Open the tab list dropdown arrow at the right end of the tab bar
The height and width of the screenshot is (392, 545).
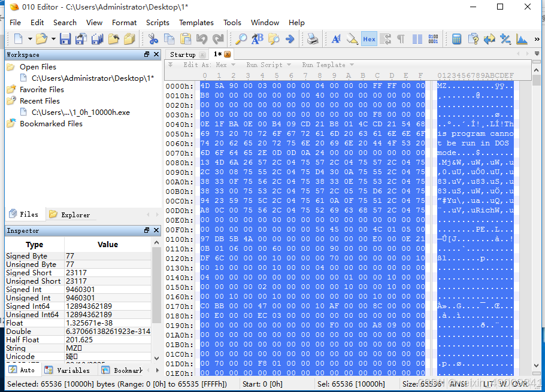coord(537,54)
